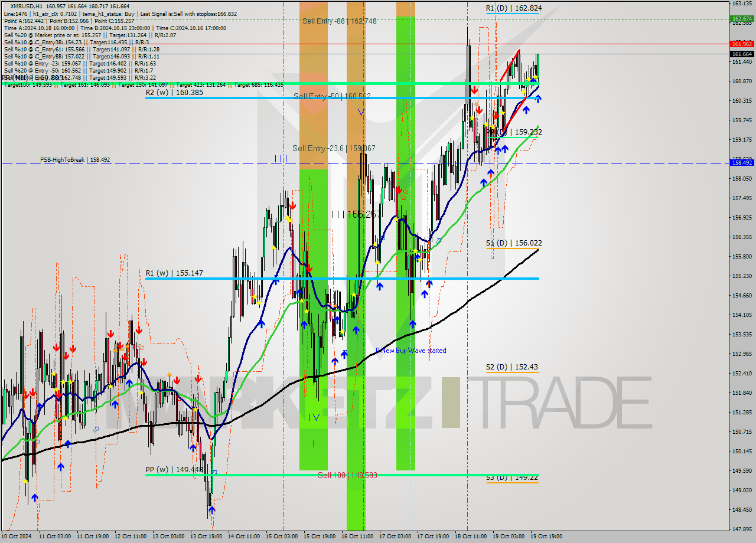Click the '10 Oct 2024' date label
Image resolution: width=756 pixels, height=543 pixels.
click(15, 537)
